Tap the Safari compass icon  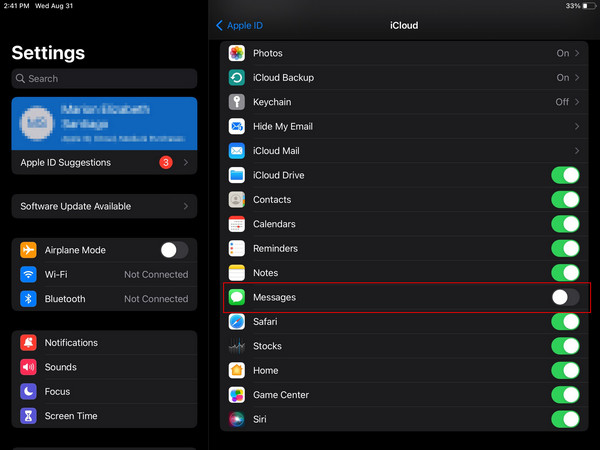coord(236,321)
